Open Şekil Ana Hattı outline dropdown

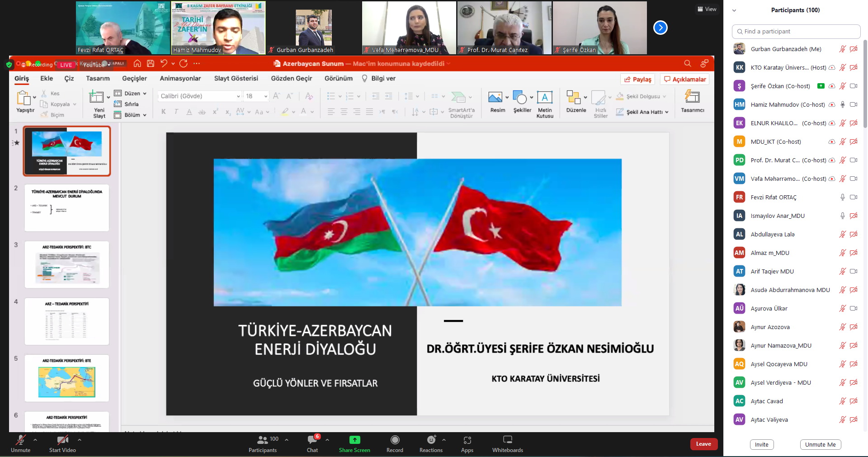tap(642, 112)
